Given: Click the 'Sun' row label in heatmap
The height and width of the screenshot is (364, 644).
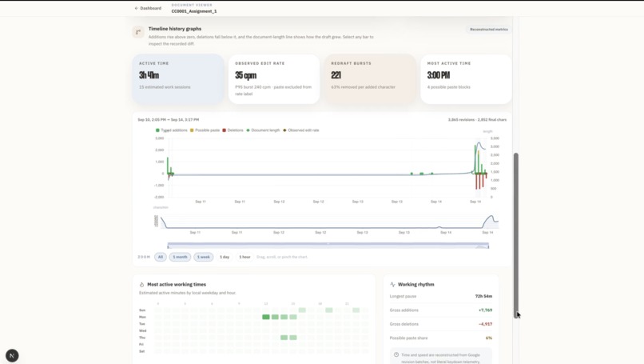Looking at the screenshot, I should click(x=142, y=310).
